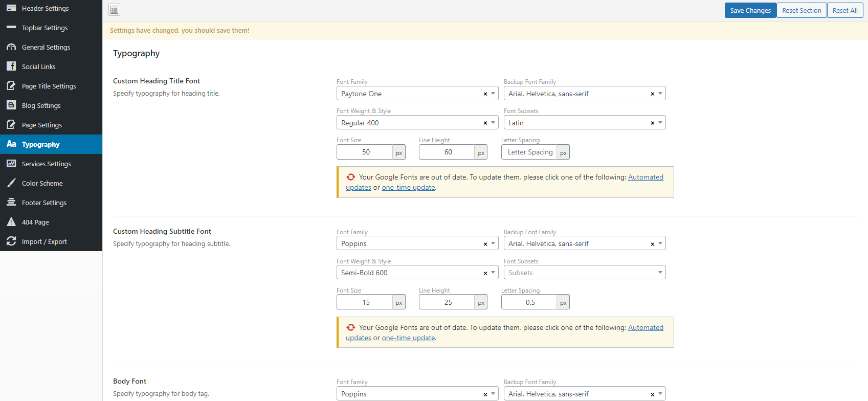Viewport: 868px width, 401px height.
Task: Click one-time update link under title font
Action: click(408, 187)
